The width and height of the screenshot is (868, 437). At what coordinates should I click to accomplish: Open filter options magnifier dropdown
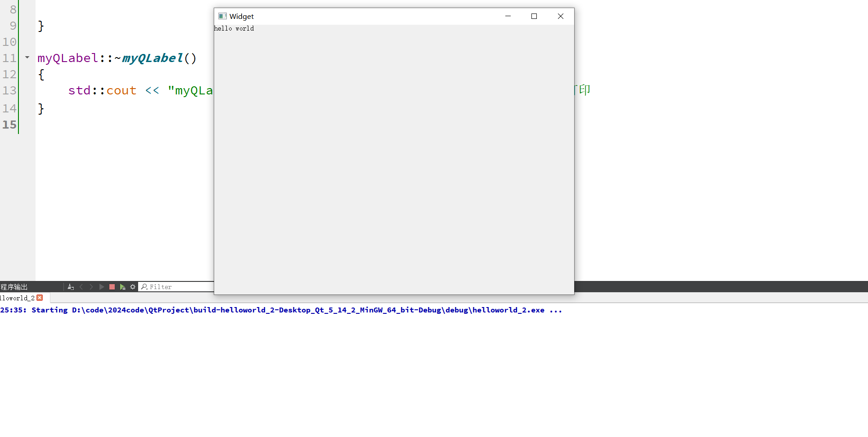coord(144,287)
